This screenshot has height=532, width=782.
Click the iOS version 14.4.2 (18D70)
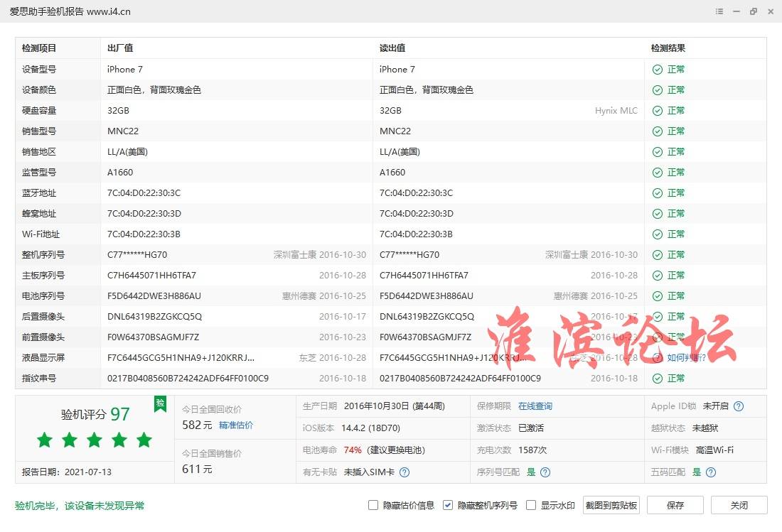tap(370, 428)
